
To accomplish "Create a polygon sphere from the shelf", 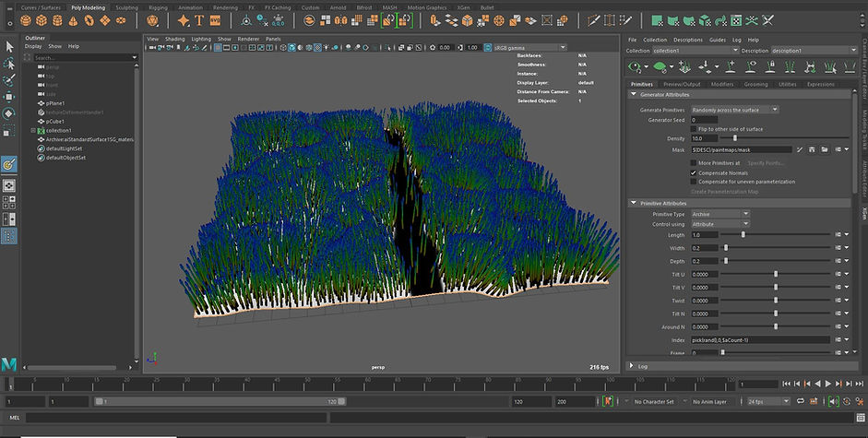I will [x=26, y=20].
